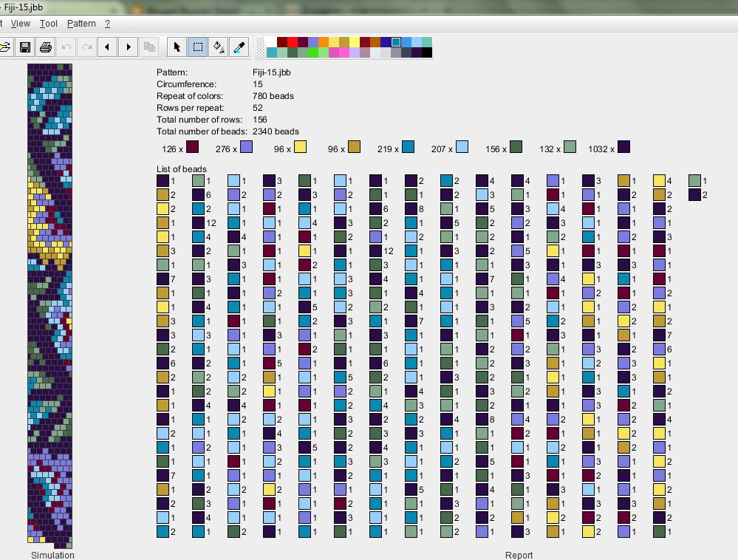Click the '2340 beads' total value
This screenshot has height=560, width=738.
[x=276, y=132]
